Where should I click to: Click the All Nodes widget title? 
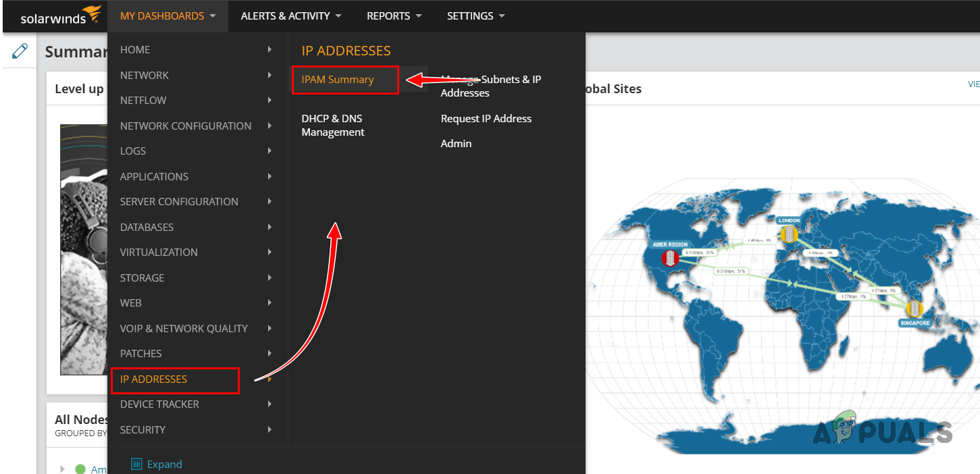[x=81, y=419]
